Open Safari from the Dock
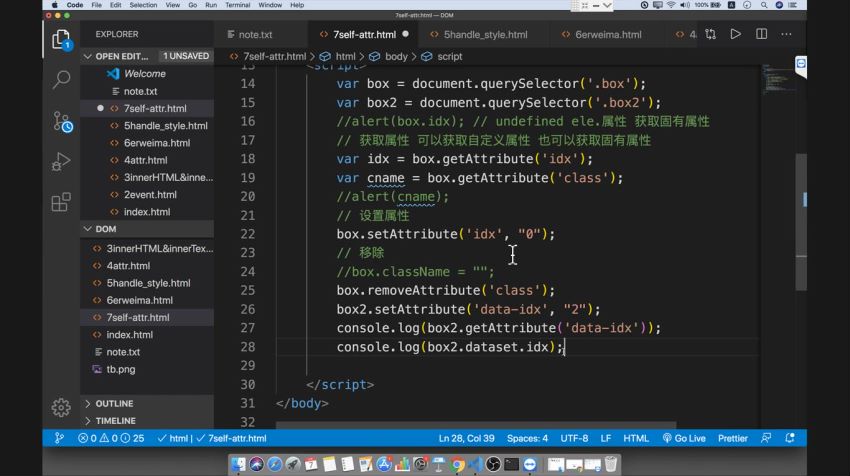Image resolution: width=850 pixels, height=476 pixels. click(274, 464)
